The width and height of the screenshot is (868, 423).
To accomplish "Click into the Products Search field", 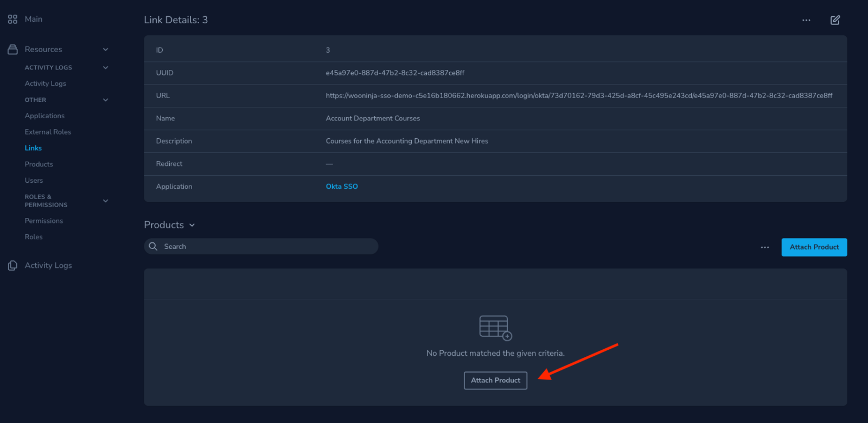I will [x=261, y=246].
